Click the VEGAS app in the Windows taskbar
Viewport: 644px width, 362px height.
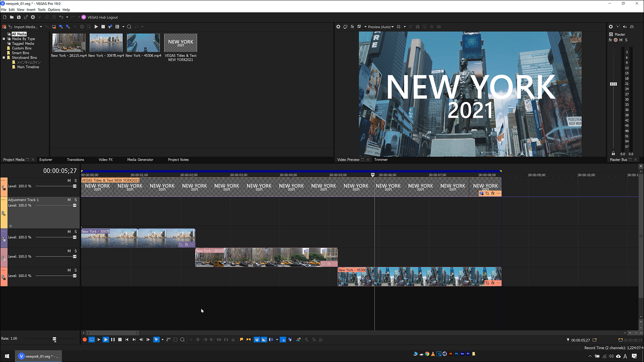38,356
